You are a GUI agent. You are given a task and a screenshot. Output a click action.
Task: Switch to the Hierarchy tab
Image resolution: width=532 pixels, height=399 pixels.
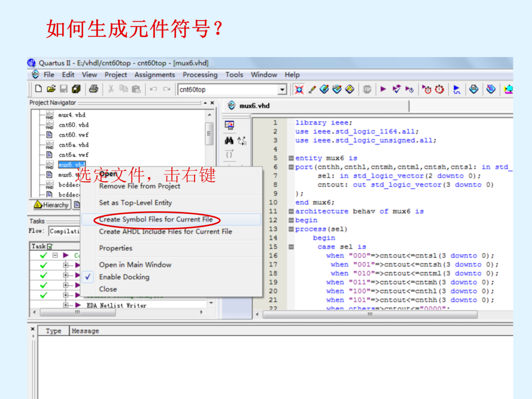52,204
